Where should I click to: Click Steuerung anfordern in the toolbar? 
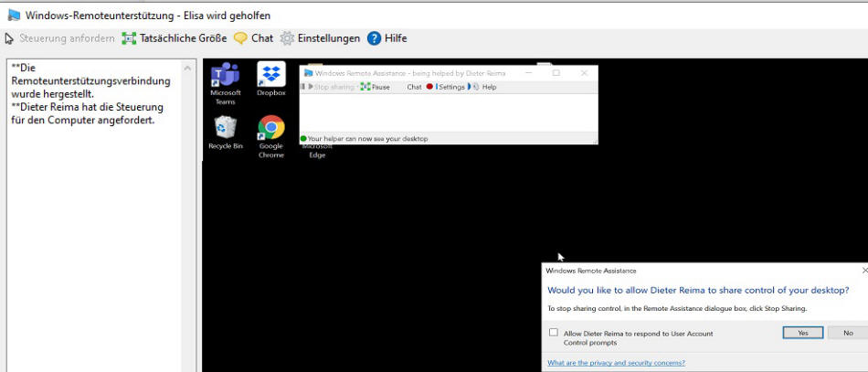(x=60, y=38)
